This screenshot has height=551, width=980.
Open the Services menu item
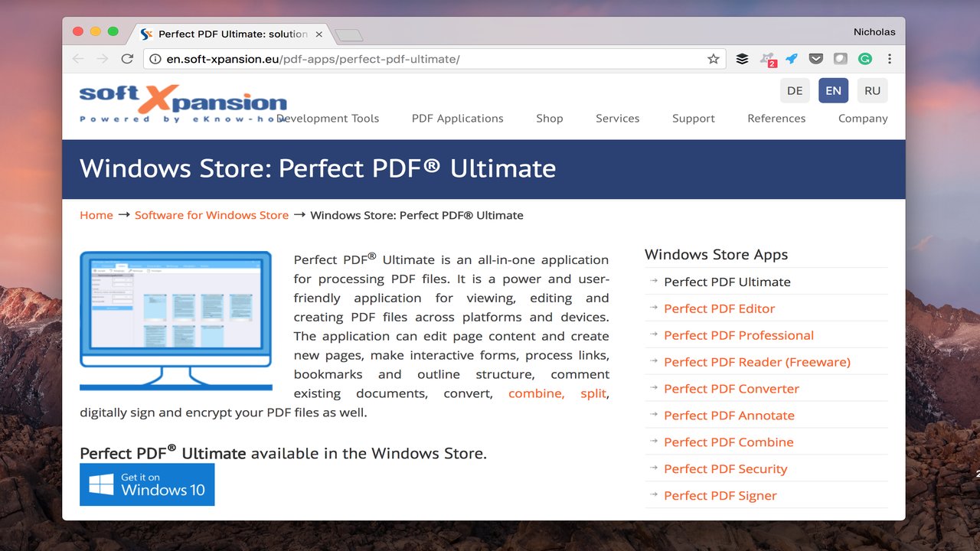pos(618,119)
